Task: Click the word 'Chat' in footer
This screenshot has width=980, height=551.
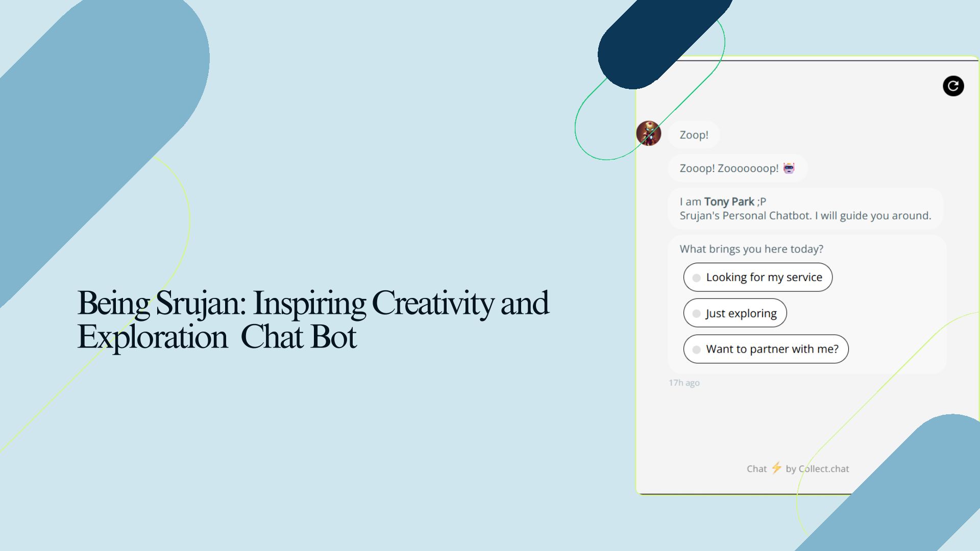Action: 756,469
